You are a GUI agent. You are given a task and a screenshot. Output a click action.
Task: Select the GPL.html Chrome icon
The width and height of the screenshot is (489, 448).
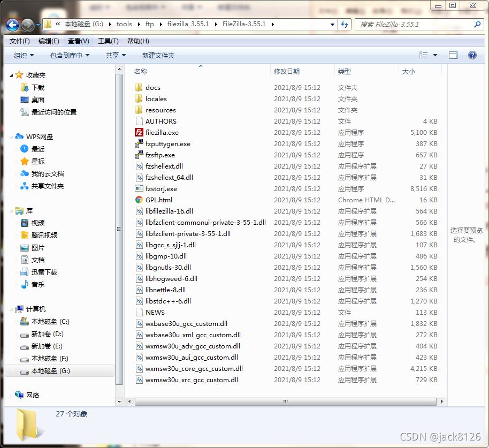[x=139, y=200]
